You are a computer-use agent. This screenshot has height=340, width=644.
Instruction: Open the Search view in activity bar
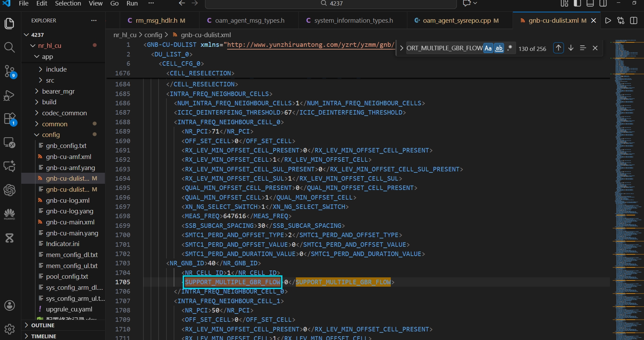(x=9, y=47)
